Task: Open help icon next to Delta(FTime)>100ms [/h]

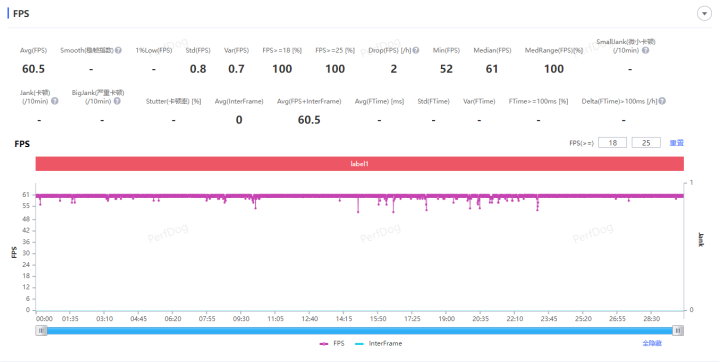Action: pos(662,101)
